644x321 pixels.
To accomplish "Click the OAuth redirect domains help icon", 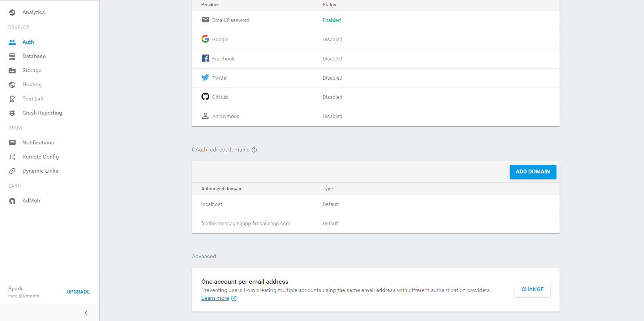I will pos(254,150).
